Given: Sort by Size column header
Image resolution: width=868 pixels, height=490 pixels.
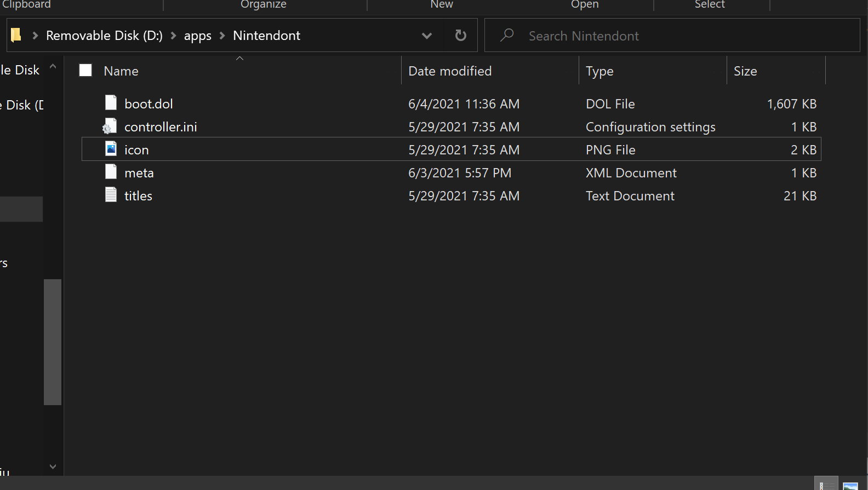Looking at the screenshot, I should pyautogui.click(x=745, y=71).
